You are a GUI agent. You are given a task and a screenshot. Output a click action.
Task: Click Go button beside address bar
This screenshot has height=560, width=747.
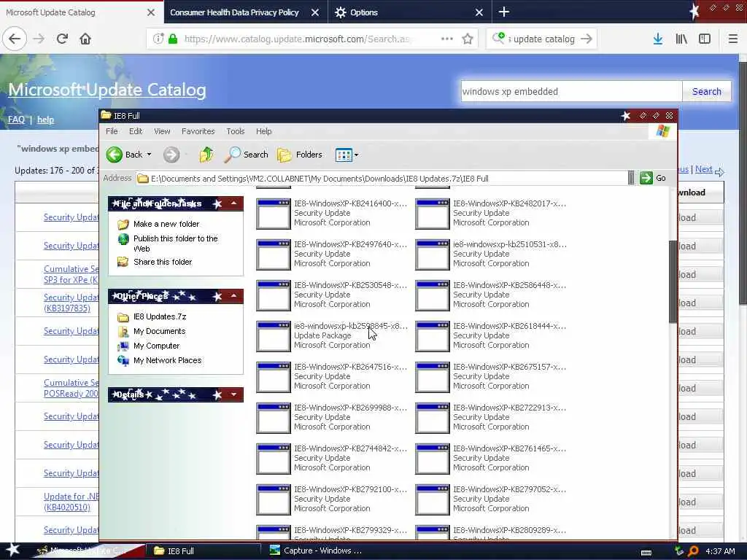(653, 178)
